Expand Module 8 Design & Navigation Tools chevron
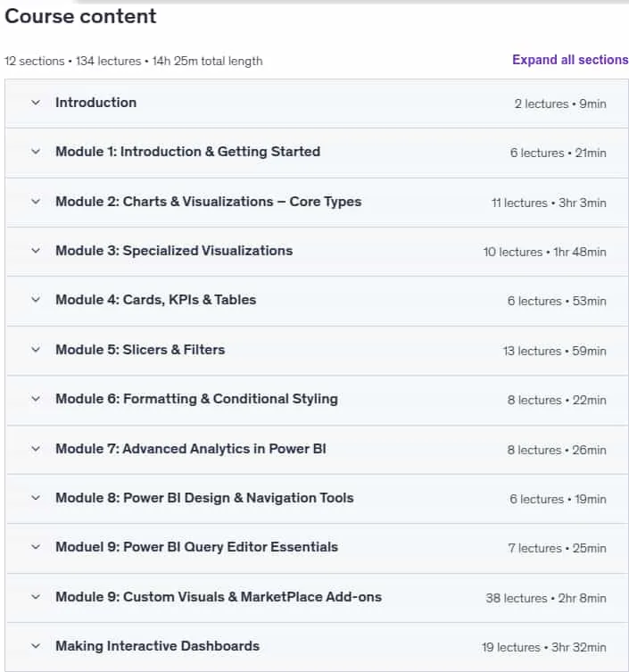Screen dimensions: 629x672 point(36,498)
